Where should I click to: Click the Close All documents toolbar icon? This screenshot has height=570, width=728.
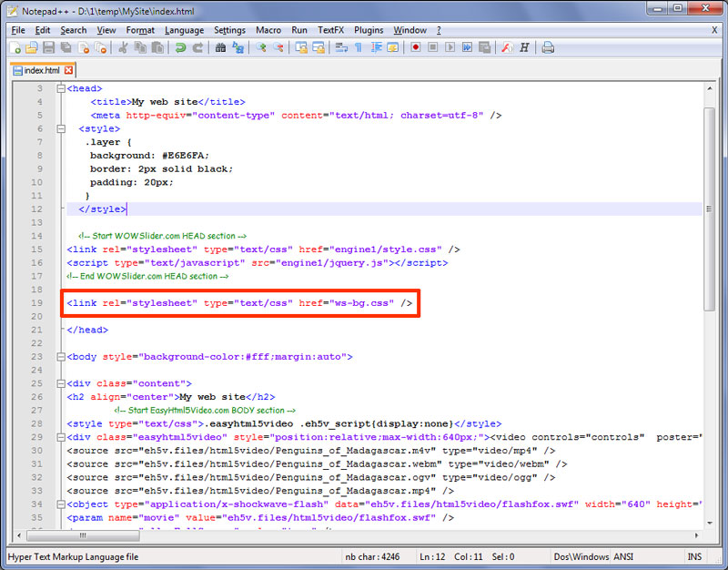(101, 47)
